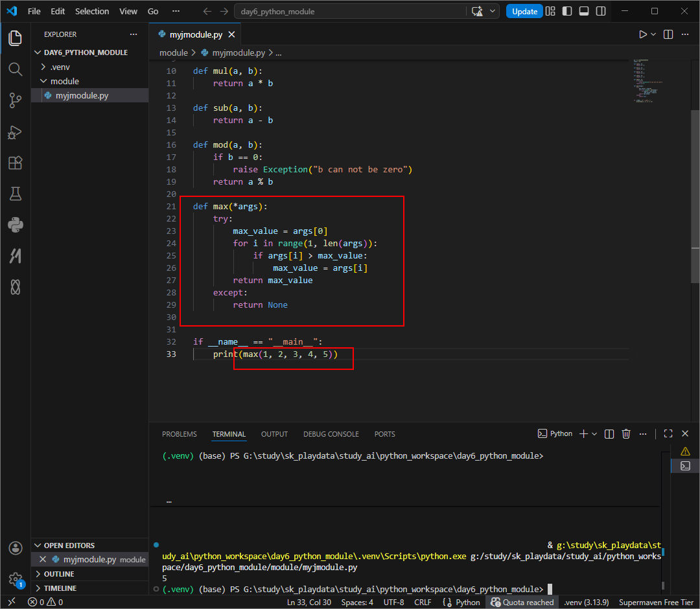Open Explorer Views and More Actions

click(134, 34)
